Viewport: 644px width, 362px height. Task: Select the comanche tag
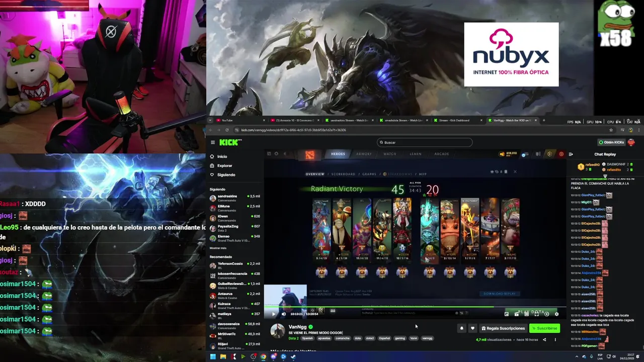pyautogui.click(x=343, y=338)
